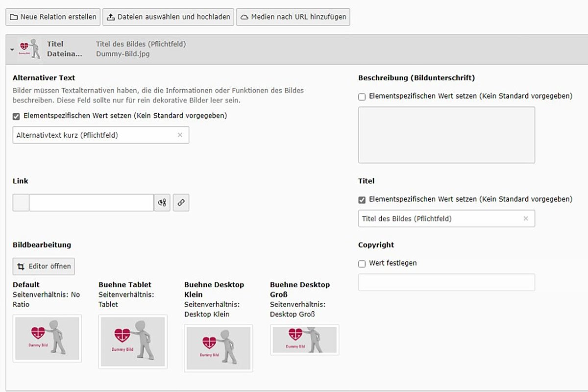Viewport: 588px width, 392px height.
Task: Click the unlink icon next to the Link input
Action: pos(162,202)
